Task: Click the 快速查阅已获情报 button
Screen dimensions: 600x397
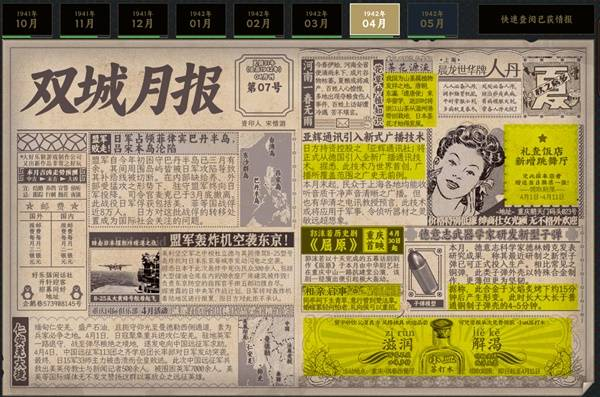Action: click(536, 19)
